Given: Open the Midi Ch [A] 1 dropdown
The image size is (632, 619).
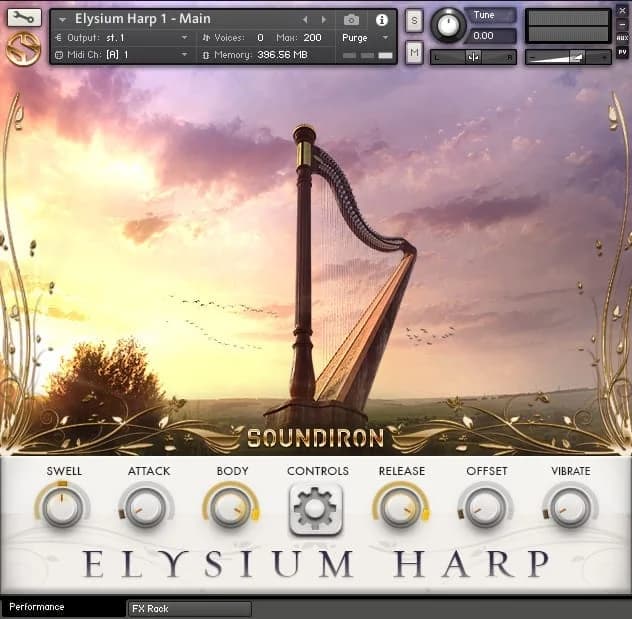Looking at the screenshot, I should click(x=184, y=54).
